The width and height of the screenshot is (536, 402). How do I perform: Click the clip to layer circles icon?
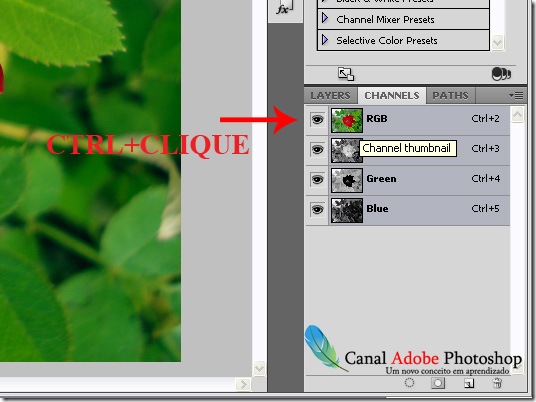coord(501,74)
